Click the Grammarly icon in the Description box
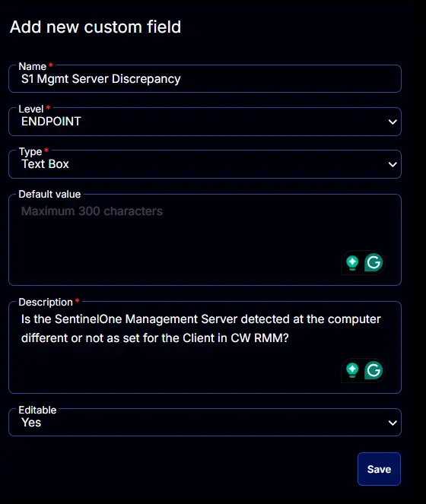The height and width of the screenshot is (504, 426). pyautogui.click(x=374, y=370)
